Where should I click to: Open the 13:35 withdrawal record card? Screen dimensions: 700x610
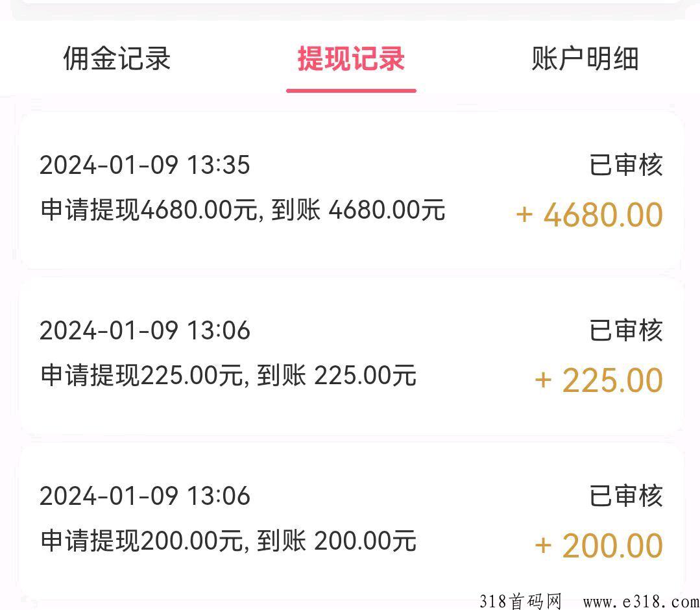coord(351,191)
